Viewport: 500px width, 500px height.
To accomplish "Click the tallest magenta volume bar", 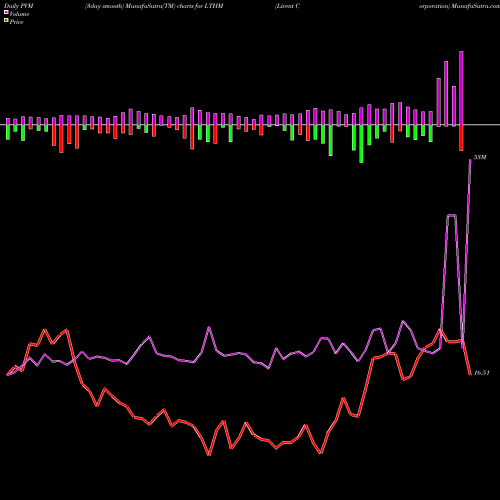I will pos(461,88).
